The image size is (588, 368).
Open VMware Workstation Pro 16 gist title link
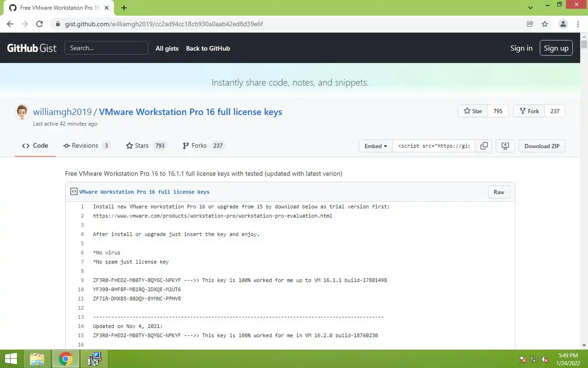pos(191,112)
